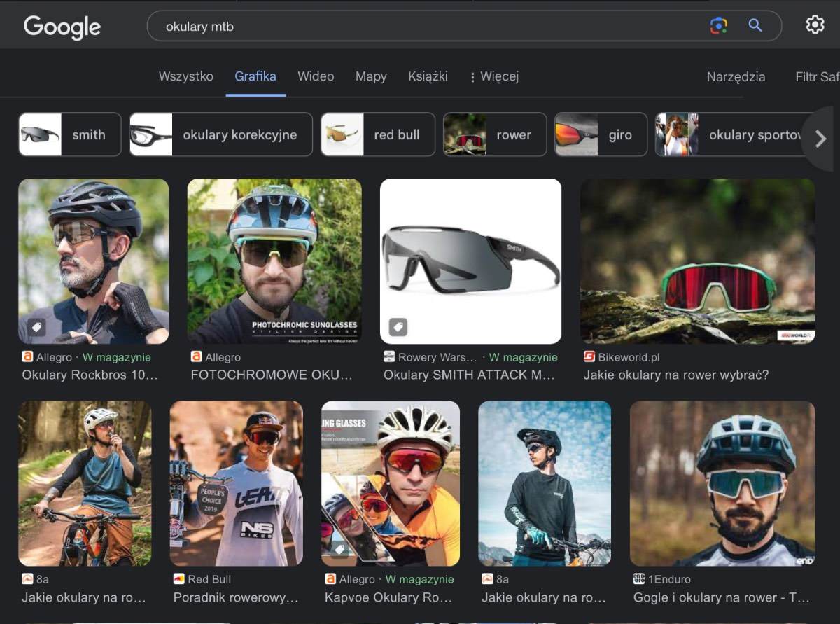Open Red Bull People's Choice rider image

coord(237,483)
